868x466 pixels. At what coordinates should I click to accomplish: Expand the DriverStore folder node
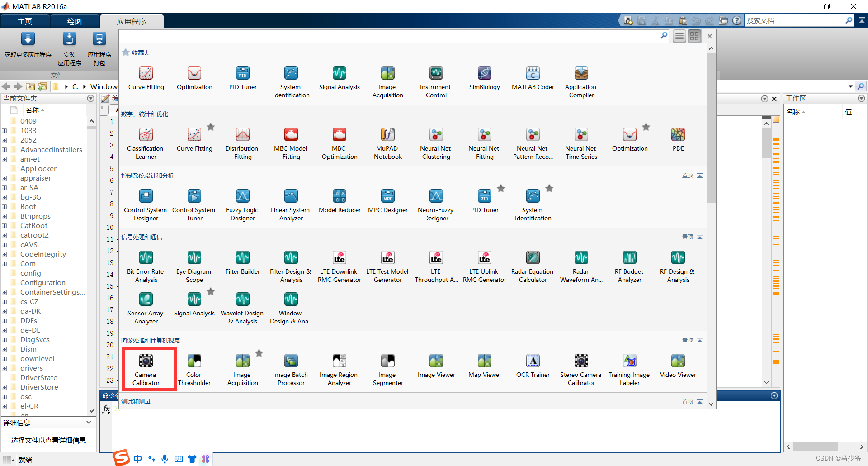click(x=4, y=387)
